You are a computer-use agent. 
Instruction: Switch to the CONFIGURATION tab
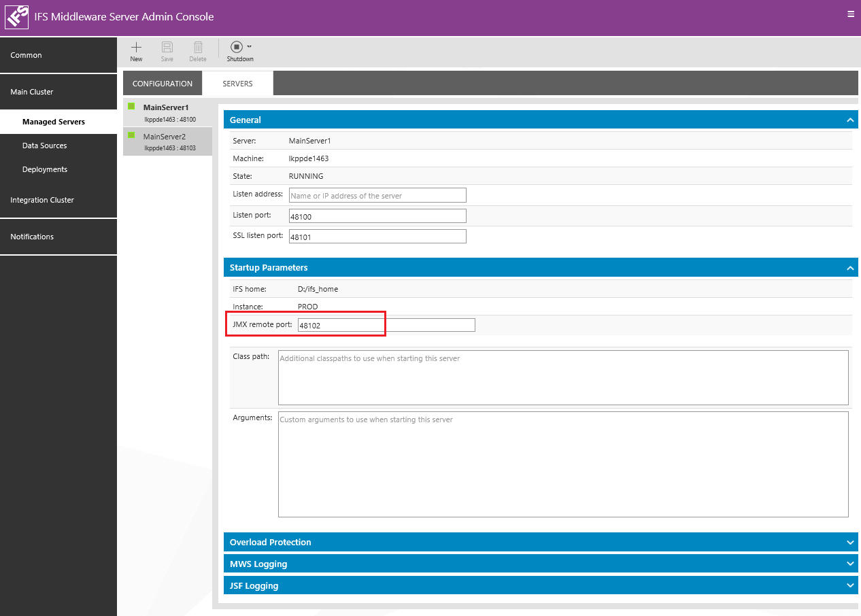(163, 84)
